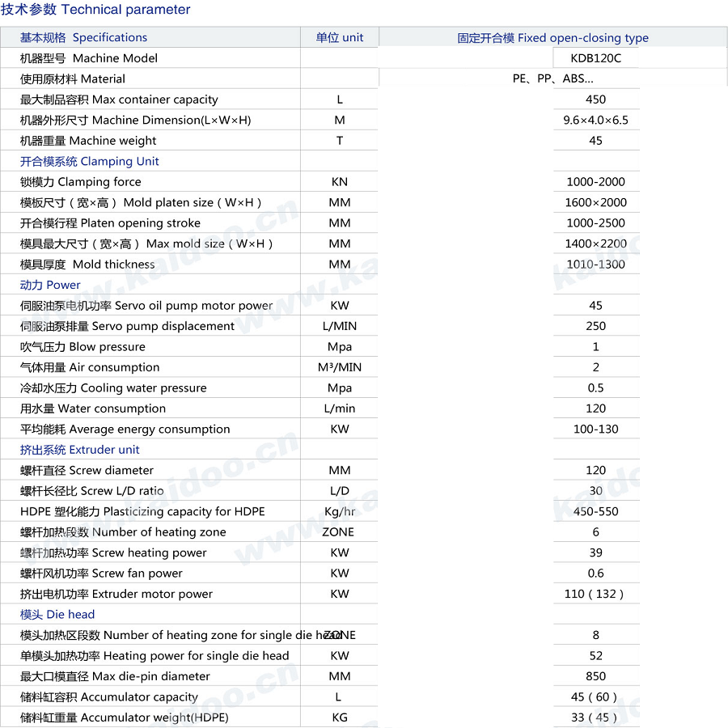Click the extruder motor value '110 ( 132 )'

(594, 594)
